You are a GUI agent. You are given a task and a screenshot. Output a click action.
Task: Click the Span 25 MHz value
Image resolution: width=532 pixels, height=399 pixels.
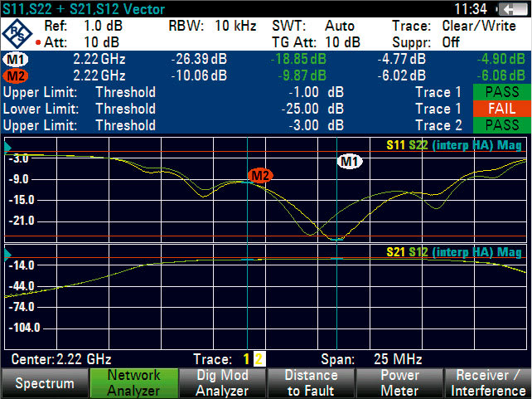(398, 359)
